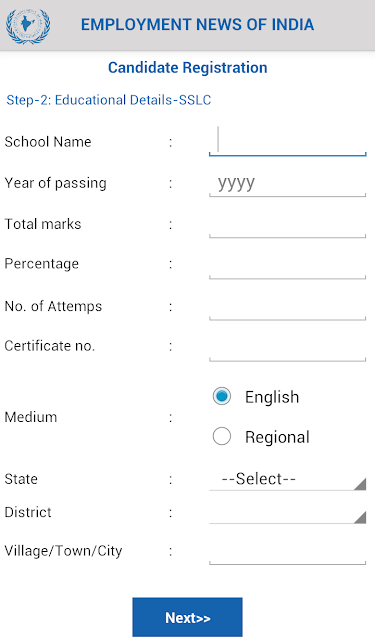Select the Regional medium radio button
The height and width of the screenshot is (640, 375).
click(222, 436)
